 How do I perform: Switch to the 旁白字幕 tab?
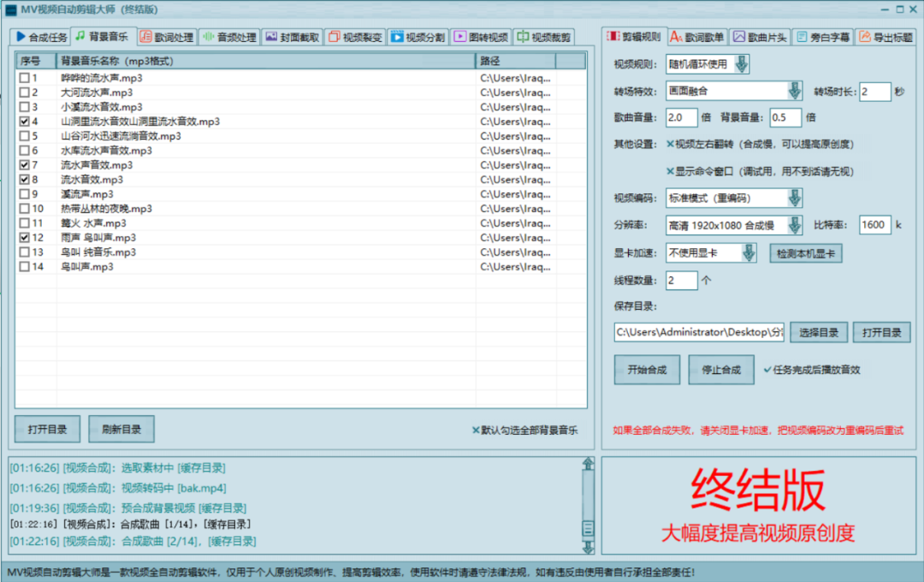[x=822, y=38]
